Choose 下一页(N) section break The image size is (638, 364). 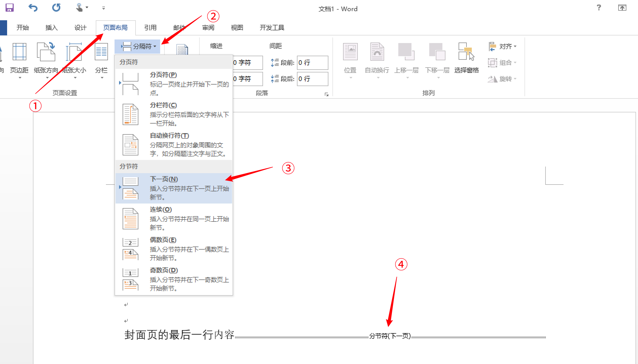tap(174, 188)
